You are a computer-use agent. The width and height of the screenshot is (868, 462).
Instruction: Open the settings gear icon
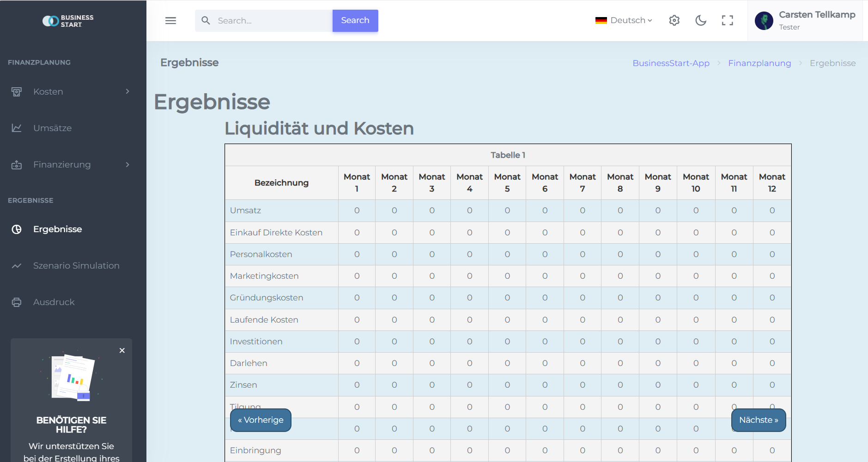pyautogui.click(x=674, y=20)
